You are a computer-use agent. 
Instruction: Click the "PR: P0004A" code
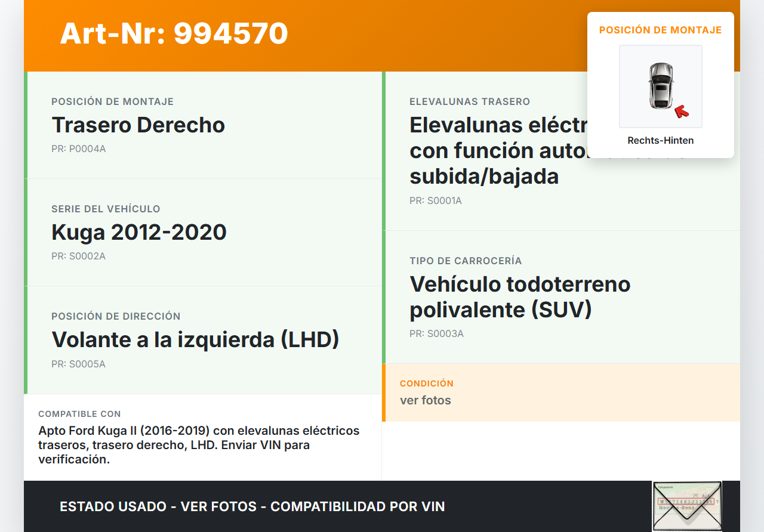pyautogui.click(x=79, y=149)
